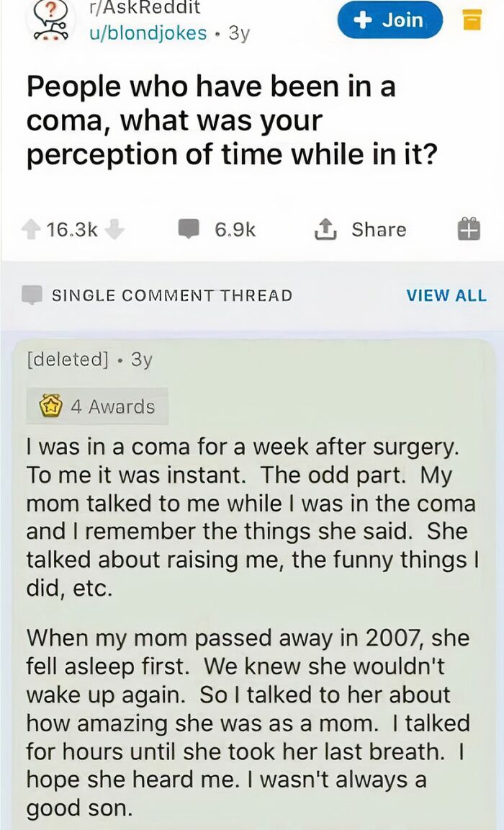Click the single comment thread bubble icon
Viewport: 504px width, 830px height.
[30, 294]
